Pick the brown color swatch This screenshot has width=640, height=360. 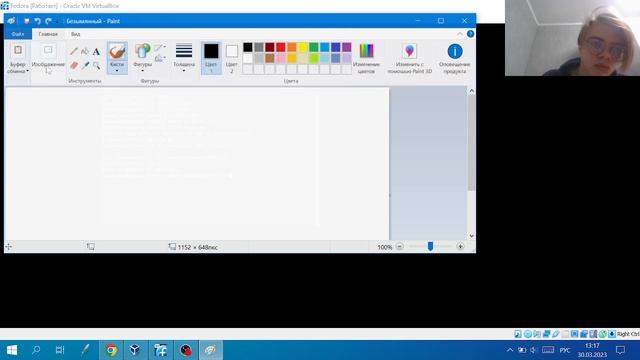pyautogui.click(x=270, y=58)
